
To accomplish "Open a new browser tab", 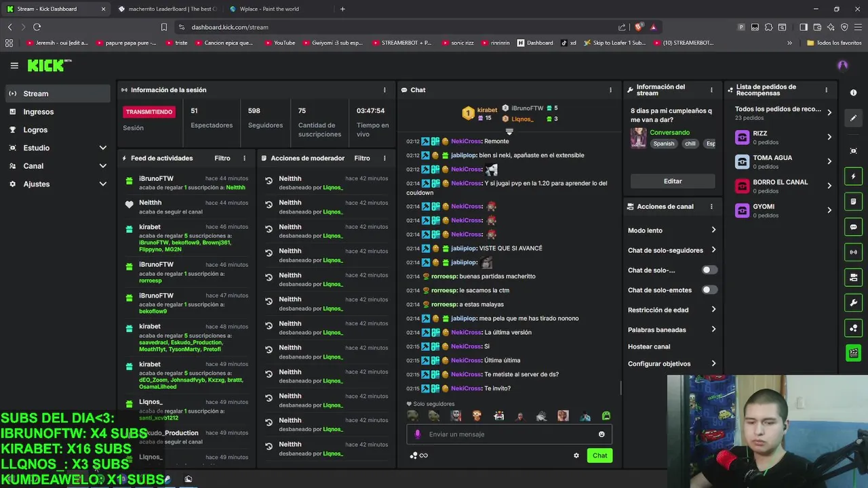I will (x=342, y=9).
